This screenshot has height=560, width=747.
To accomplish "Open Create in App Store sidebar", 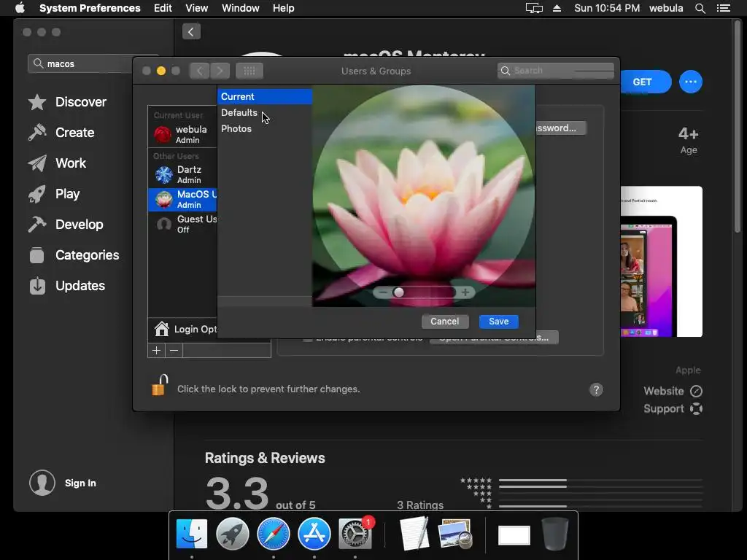I will 61,133.
